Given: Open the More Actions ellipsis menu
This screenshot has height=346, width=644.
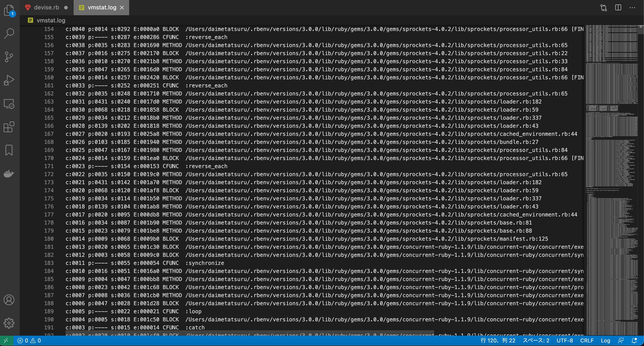Looking at the screenshot, I should tap(632, 7).
